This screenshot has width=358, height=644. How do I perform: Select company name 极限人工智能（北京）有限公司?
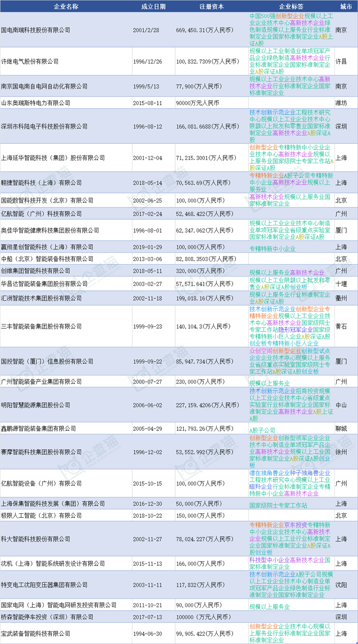pyautogui.click(x=41, y=516)
